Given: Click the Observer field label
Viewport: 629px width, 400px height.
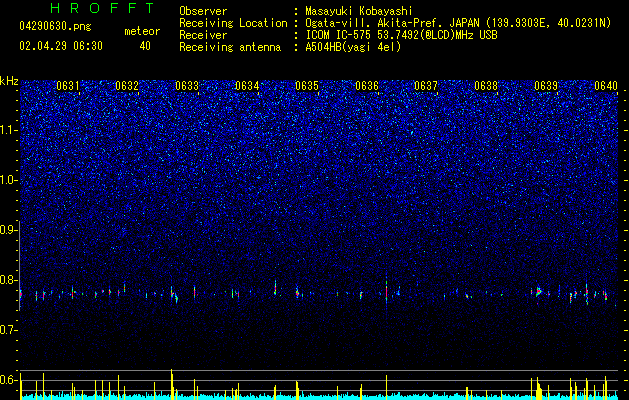Looking at the screenshot, I should tap(203, 11).
